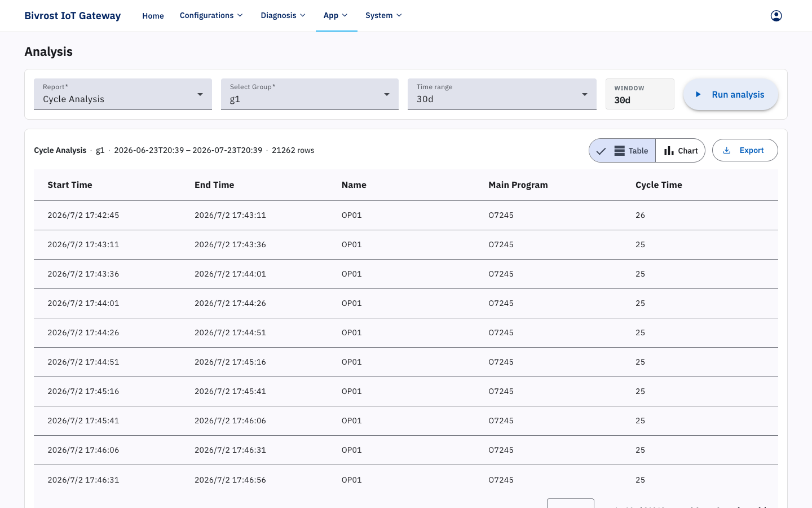Click the checkmark in the Table toggle
Image resolution: width=812 pixels, height=508 pixels.
[601, 151]
